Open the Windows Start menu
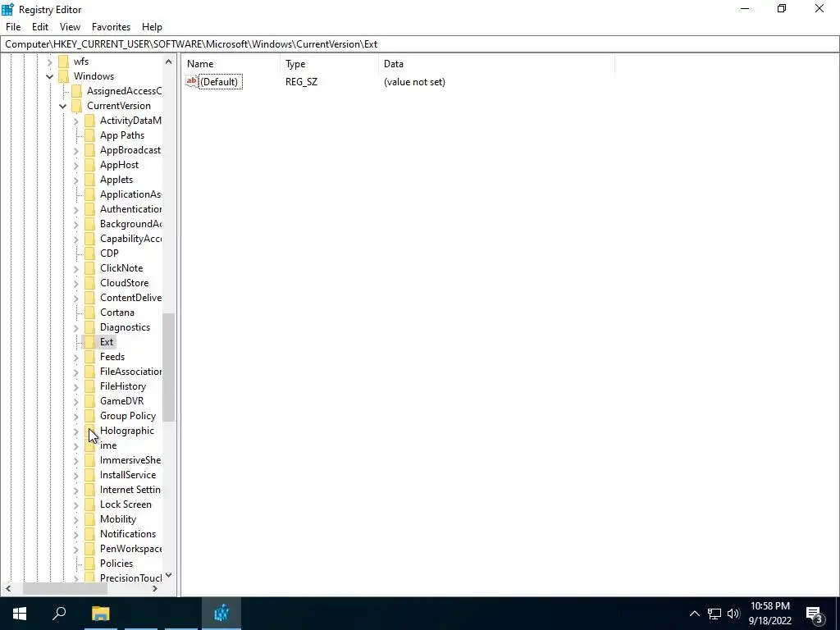Screen dimensions: 840x630 pyautogui.click(x=20, y=614)
